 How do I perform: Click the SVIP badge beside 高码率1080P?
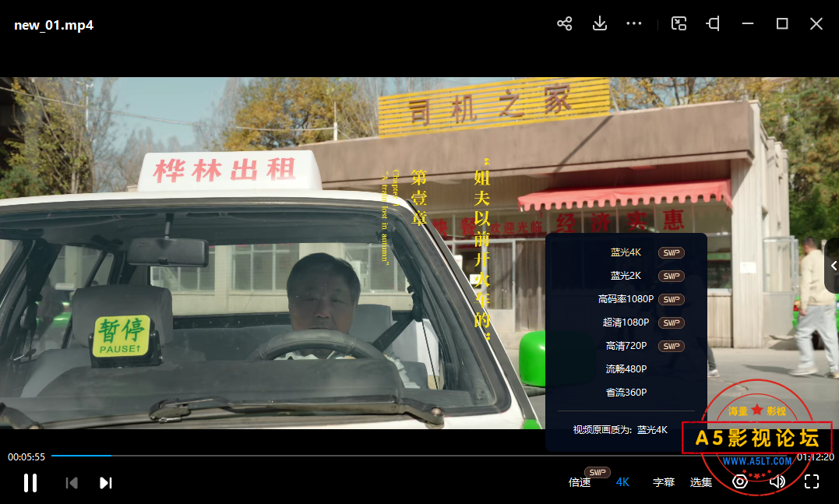pyautogui.click(x=672, y=300)
